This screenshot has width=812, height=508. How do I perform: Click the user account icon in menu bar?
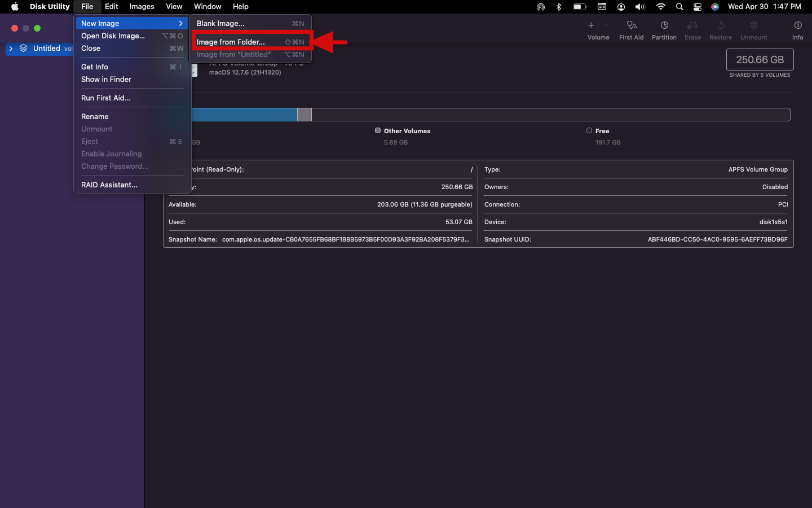point(621,7)
